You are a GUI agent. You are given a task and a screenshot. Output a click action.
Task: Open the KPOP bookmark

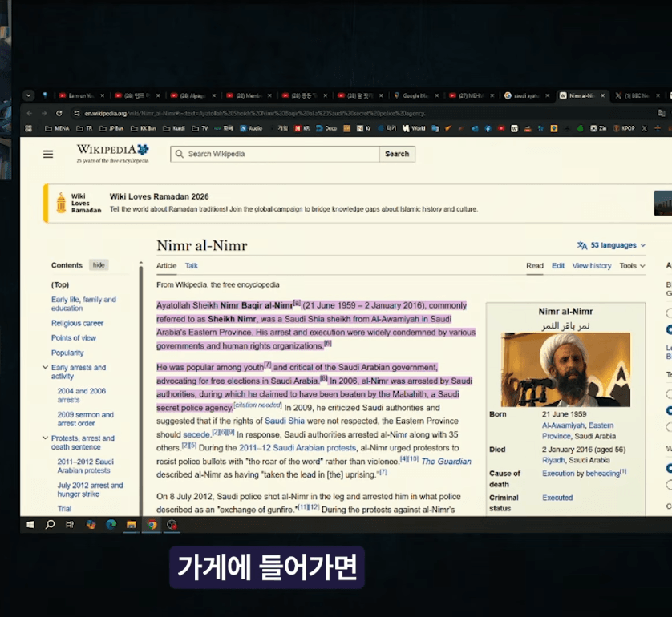point(625,128)
